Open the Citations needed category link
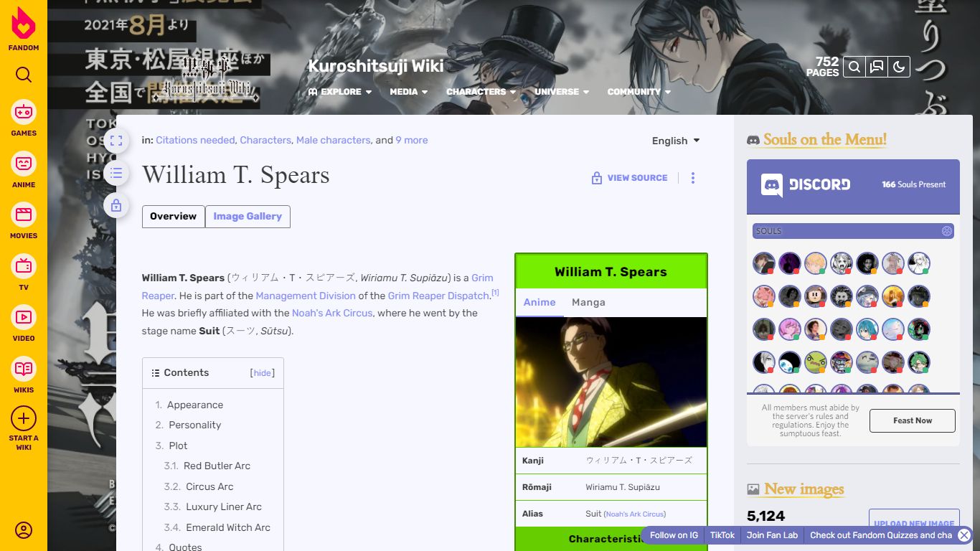 [195, 140]
